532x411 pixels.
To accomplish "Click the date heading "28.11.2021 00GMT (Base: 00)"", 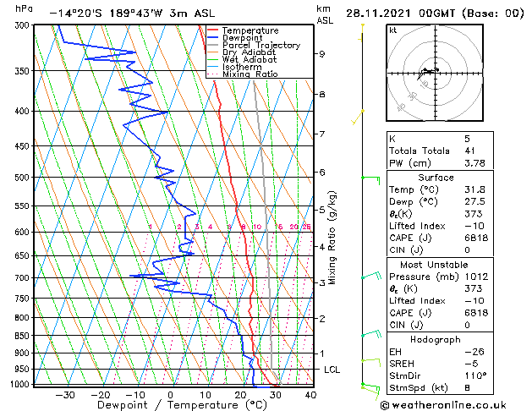I will (435, 14).
